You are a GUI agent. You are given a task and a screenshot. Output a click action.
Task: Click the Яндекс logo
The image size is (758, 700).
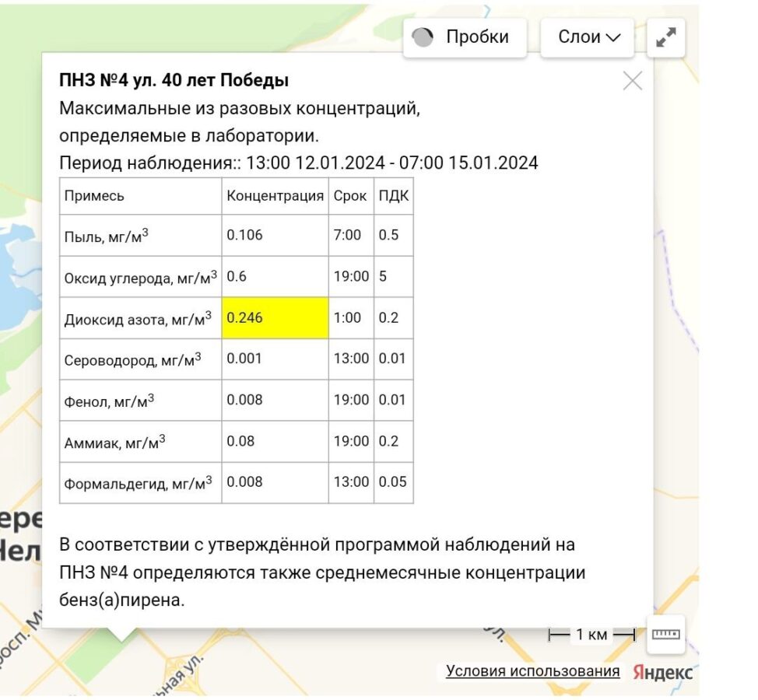pyautogui.click(x=662, y=672)
